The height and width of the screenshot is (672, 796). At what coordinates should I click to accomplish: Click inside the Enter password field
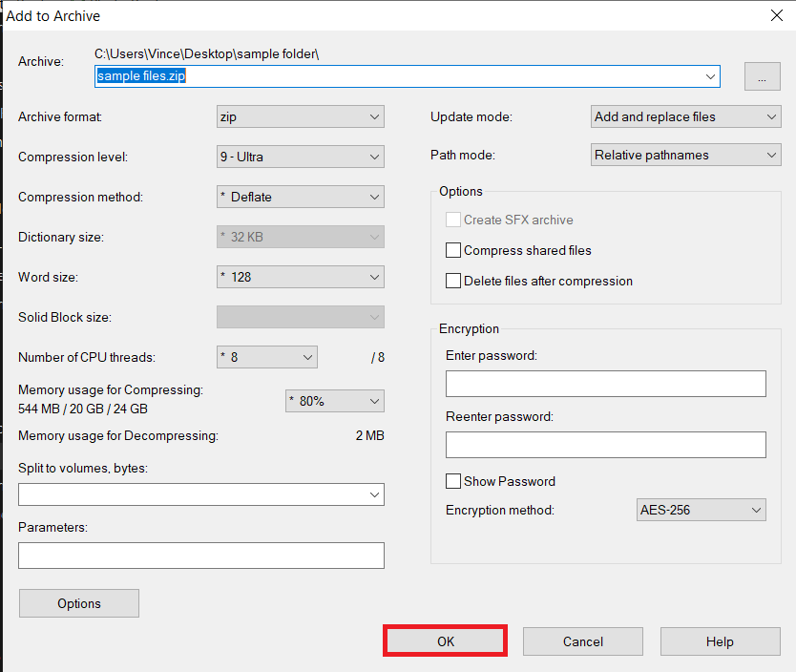(605, 383)
